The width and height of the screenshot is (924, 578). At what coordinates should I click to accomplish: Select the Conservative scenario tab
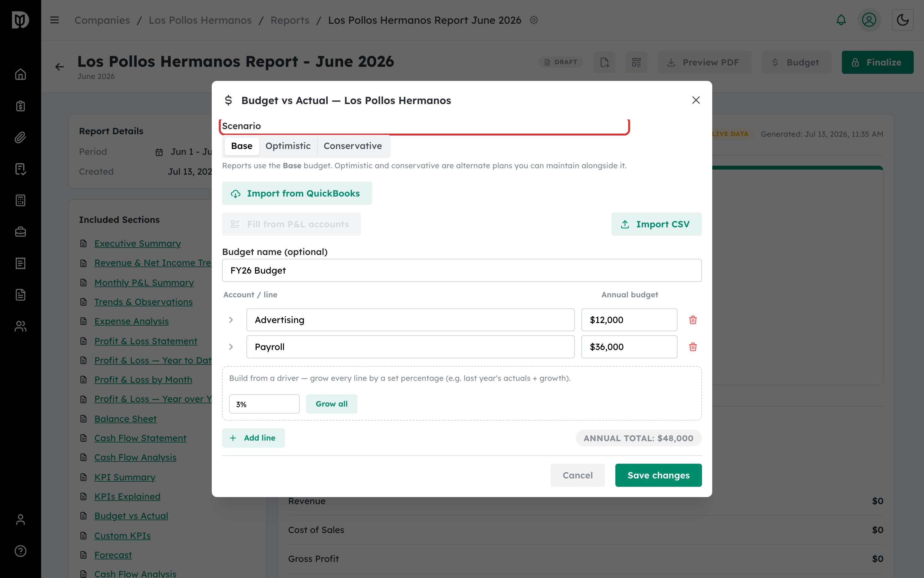(x=353, y=146)
